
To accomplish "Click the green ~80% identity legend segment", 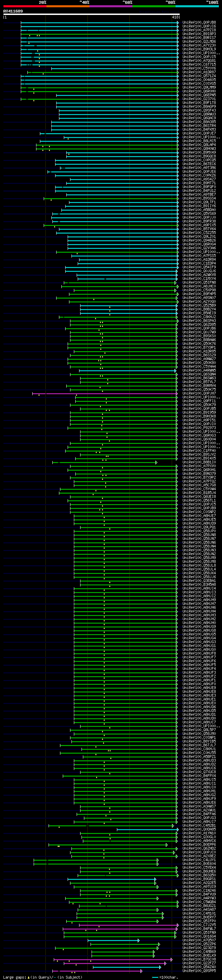I will [154, 6].
